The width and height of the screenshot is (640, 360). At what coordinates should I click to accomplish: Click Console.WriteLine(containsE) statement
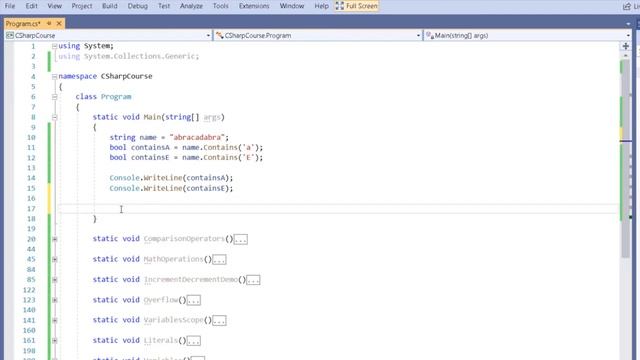click(171, 188)
